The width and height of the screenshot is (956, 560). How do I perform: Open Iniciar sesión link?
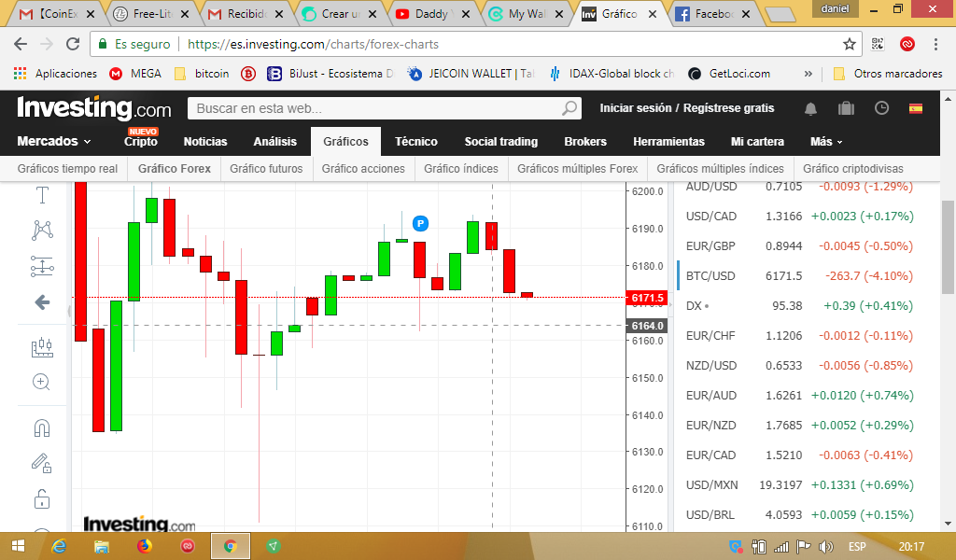pos(635,108)
